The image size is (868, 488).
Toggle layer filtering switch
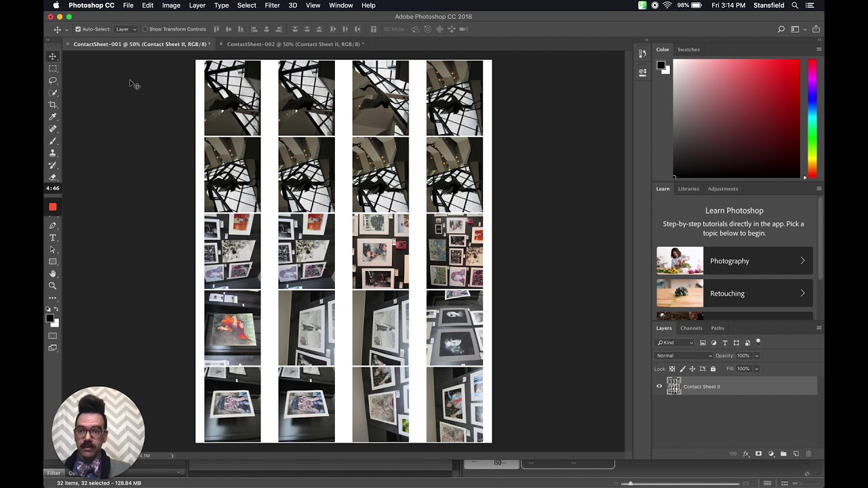758,342
